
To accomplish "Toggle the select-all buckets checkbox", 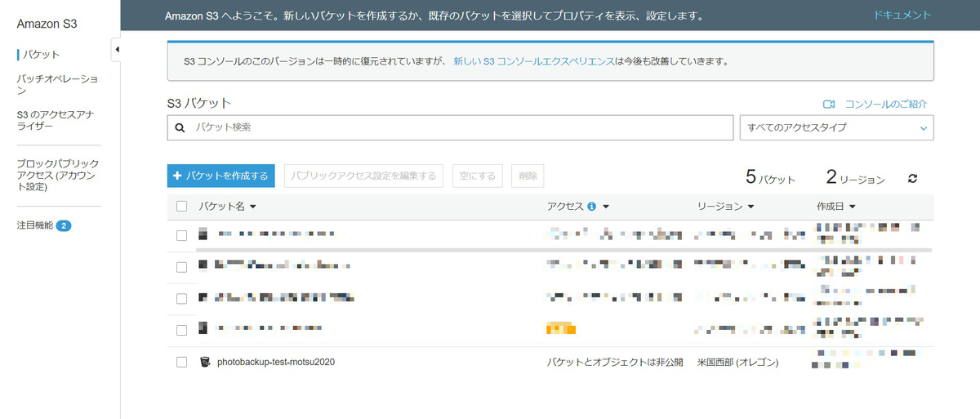I will [181, 207].
